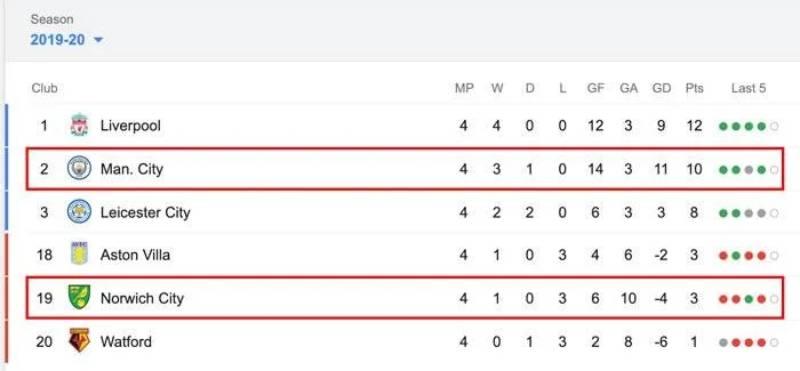Image resolution: width=800 pixels, height=371 pixels.
Task: Click the Liverpool club crest
Action: [x=79, y=126]
